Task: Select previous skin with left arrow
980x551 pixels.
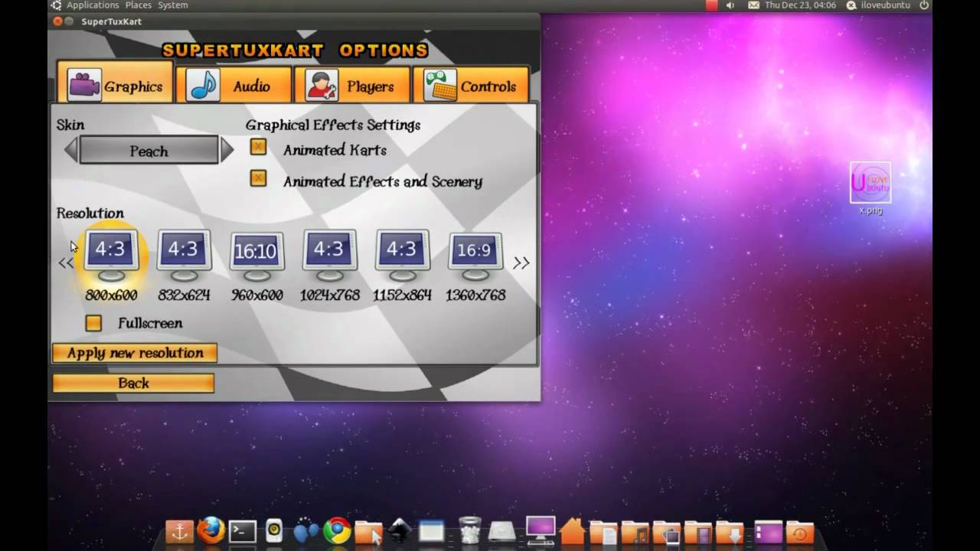Action: 70,150
